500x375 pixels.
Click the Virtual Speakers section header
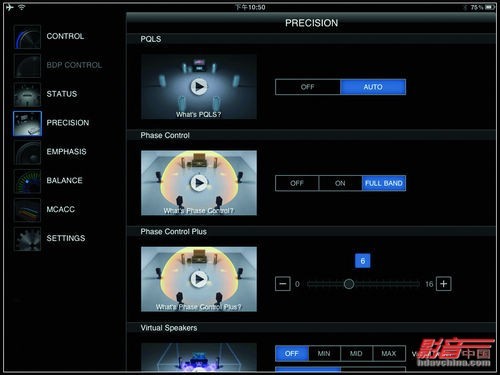pyautogui.click(x=311, y=328)
